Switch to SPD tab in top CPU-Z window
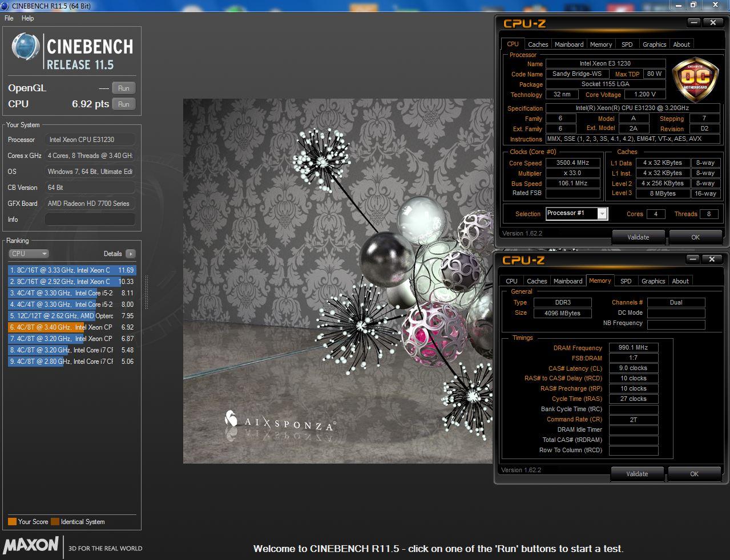Viewport: 730px width, 560px height. coord(627,44)
